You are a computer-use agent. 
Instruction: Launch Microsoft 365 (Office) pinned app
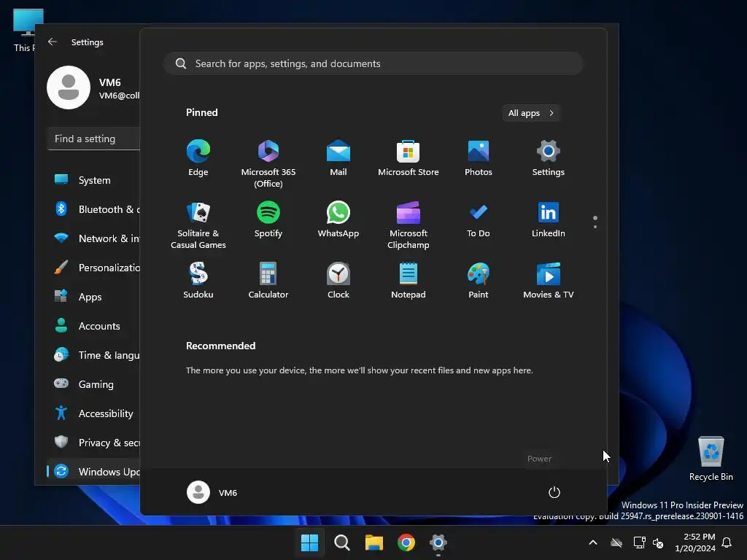[x=268, y=163]
